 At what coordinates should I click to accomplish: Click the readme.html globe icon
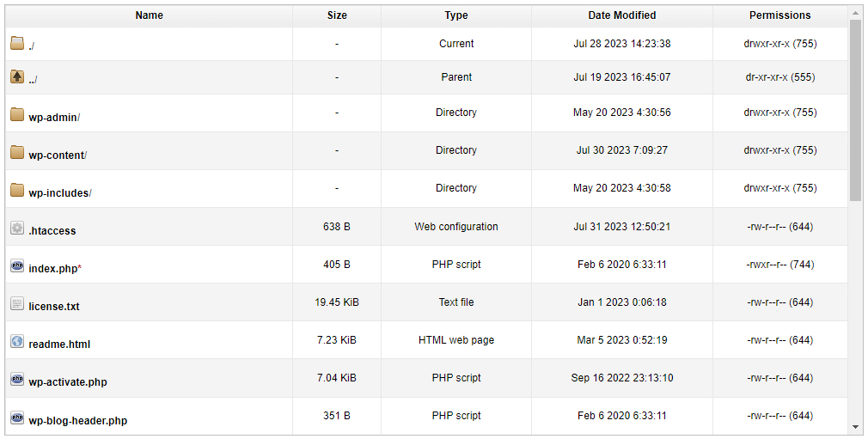17,341
